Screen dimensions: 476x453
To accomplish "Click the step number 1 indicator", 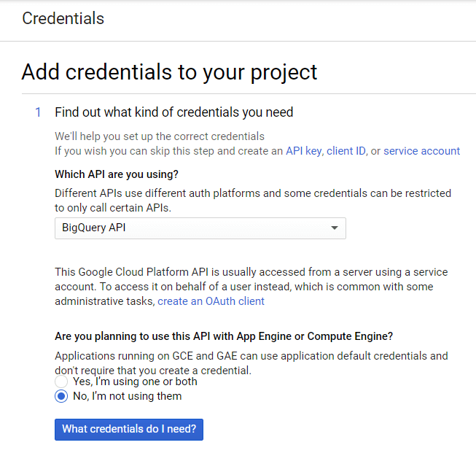I will click(38, 112).
